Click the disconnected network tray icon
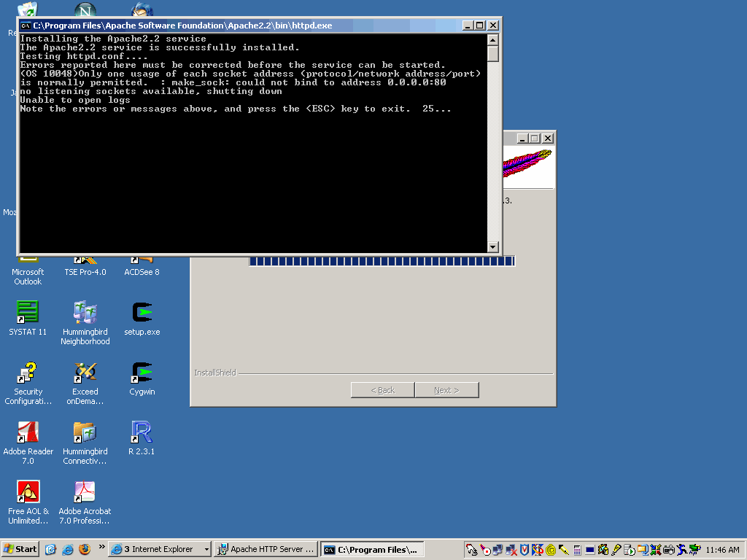 pyautogui.click(x=511, y=550)
